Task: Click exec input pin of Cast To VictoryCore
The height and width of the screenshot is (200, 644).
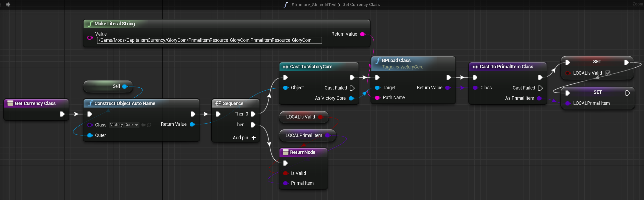Action: tap(286, 77)
